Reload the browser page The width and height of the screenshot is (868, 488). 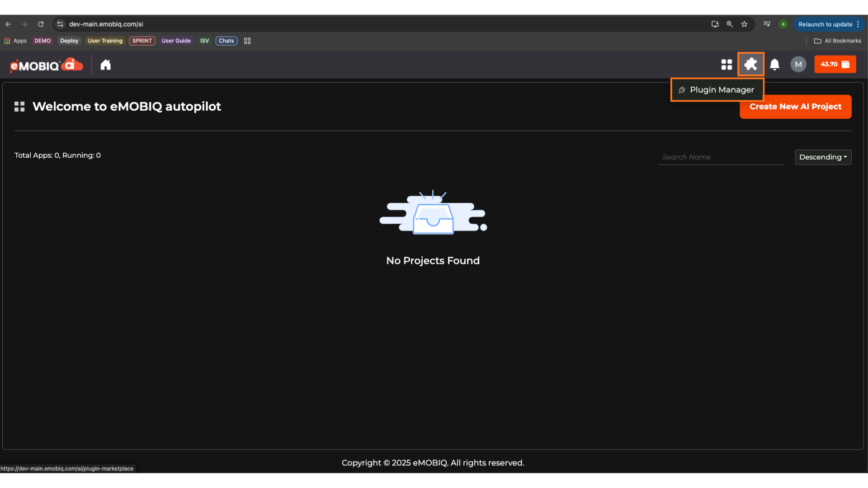41,24
